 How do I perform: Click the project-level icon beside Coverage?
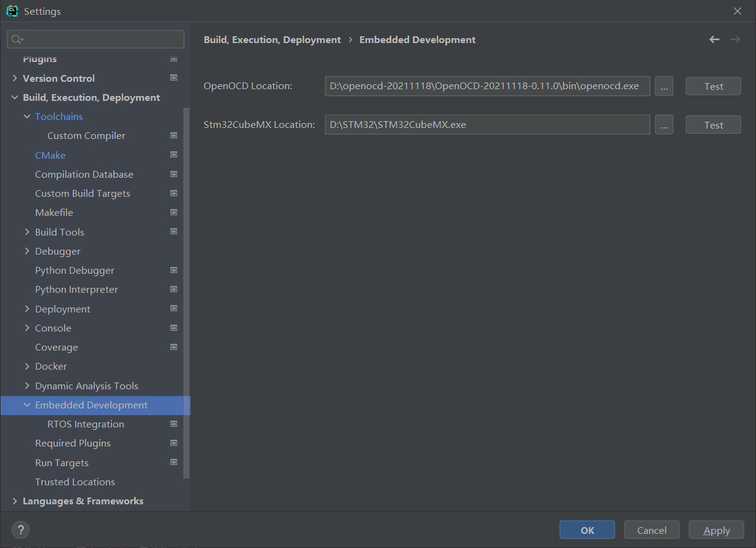pyautogui.click(x=173, y=347)
